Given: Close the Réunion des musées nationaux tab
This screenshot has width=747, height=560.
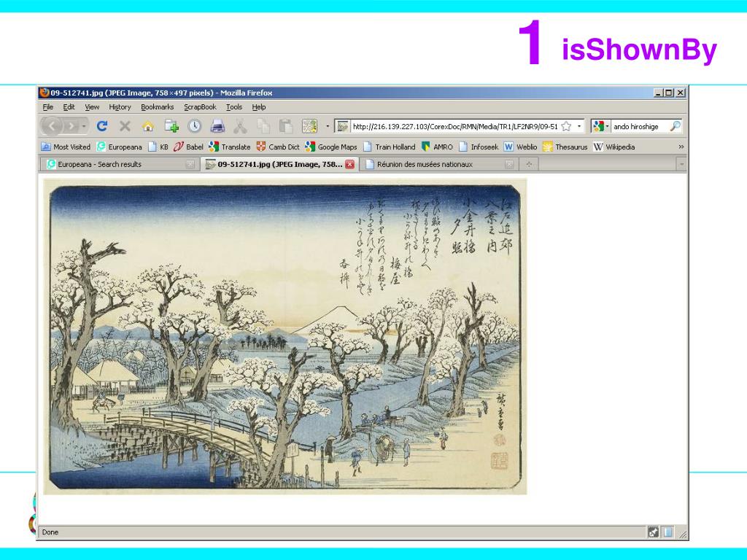Looking at the screenshot, I should point(509,164).
